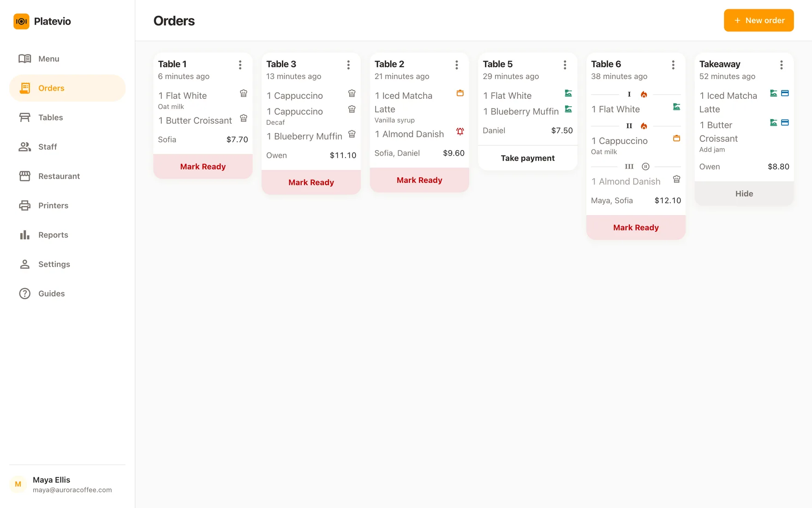Hide the Takeaway order
The height and width of the screenshot is (508, 812).
(x=744, y=194)
